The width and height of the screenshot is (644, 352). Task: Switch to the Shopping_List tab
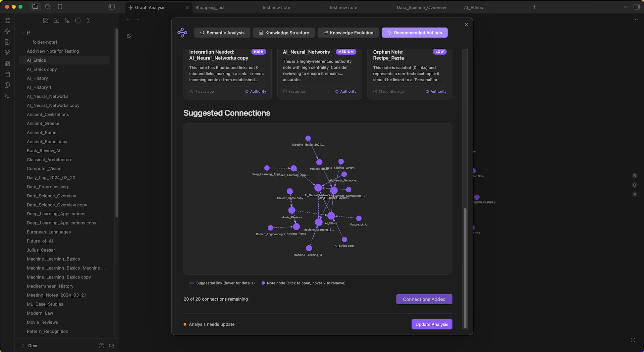tap(210, 7)
